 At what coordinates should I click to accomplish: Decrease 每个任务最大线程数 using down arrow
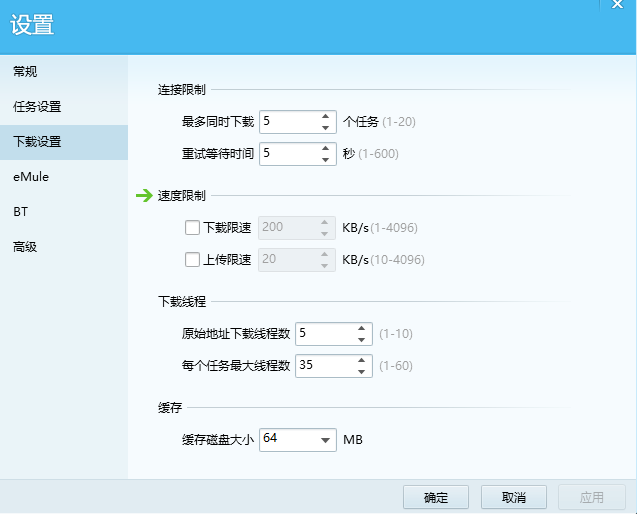coord(361,371)
